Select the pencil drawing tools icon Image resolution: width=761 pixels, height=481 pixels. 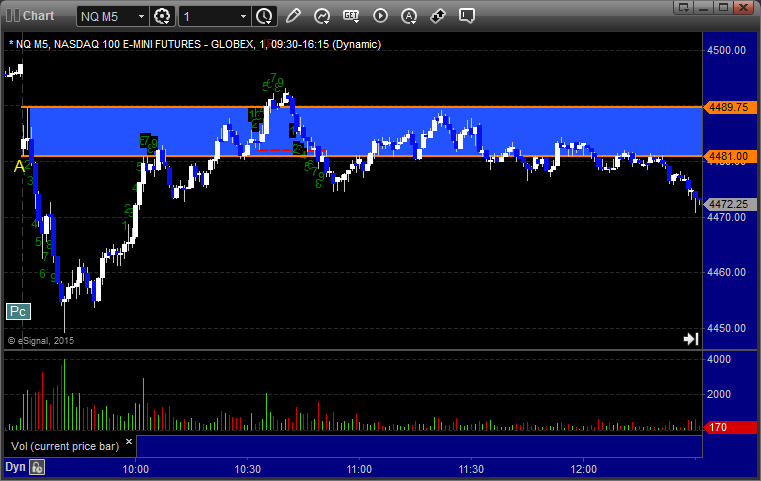click(x=293, y=16)
